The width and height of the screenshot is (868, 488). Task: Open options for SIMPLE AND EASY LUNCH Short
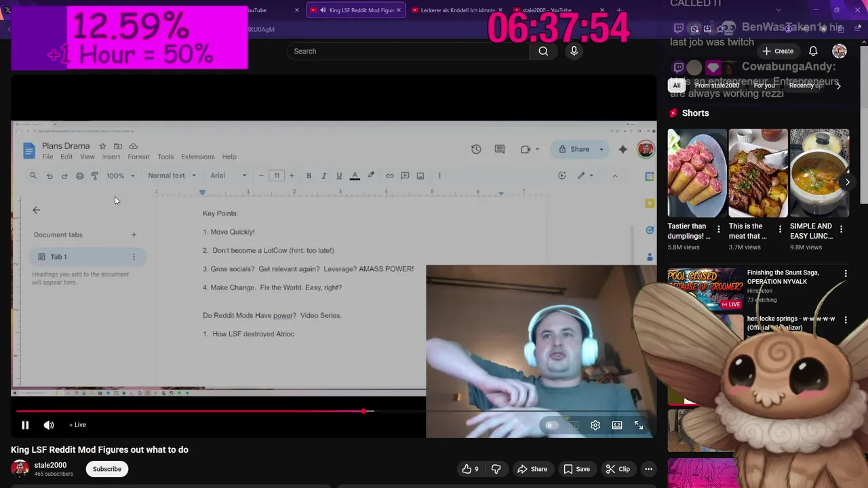[x=841, y=229]
